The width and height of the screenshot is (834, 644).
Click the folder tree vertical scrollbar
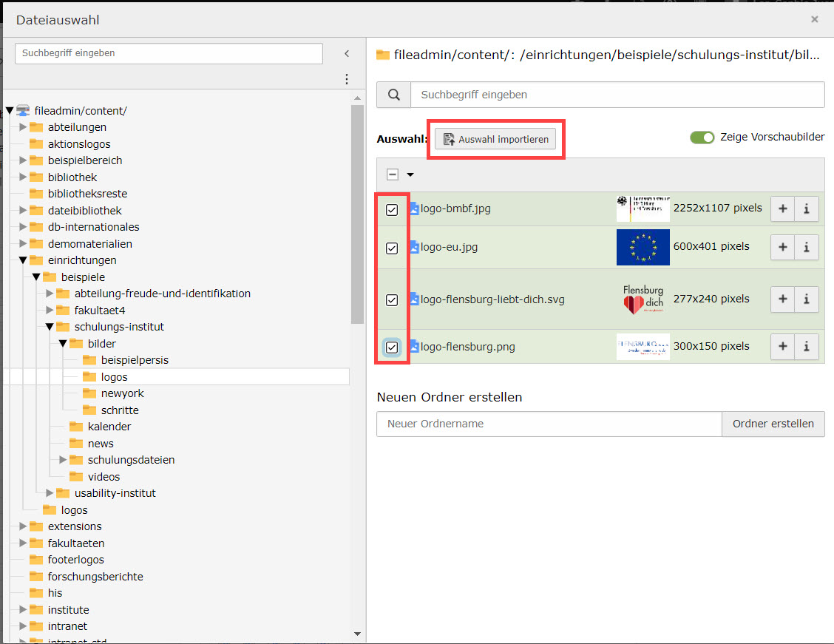358,214
